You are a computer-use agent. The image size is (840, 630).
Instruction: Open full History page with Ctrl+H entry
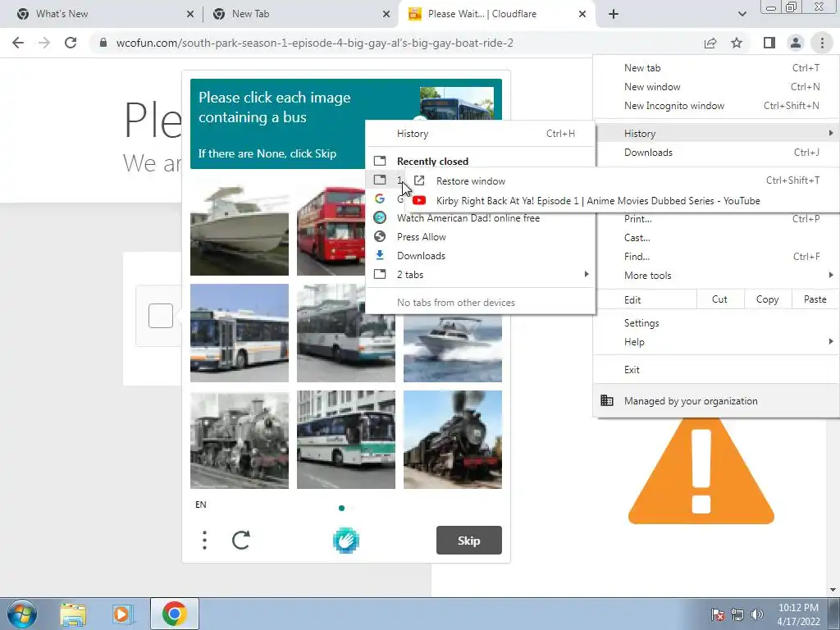tap(481, 134)
